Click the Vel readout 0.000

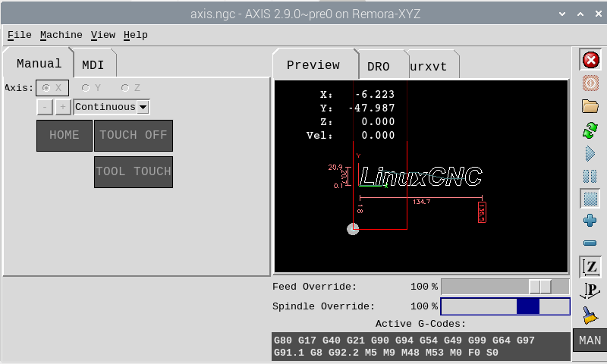(x=378, y=136)
